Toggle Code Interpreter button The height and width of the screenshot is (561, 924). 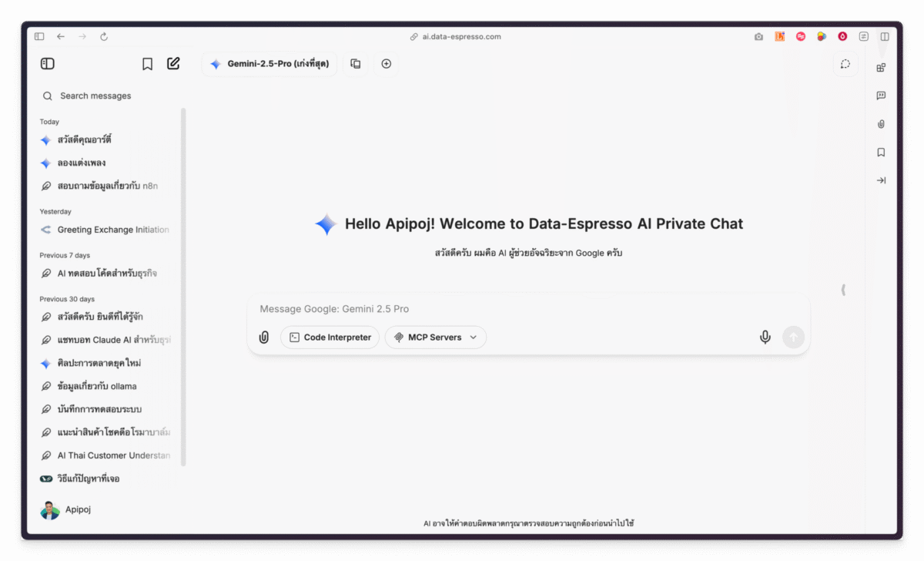(330, 338)
